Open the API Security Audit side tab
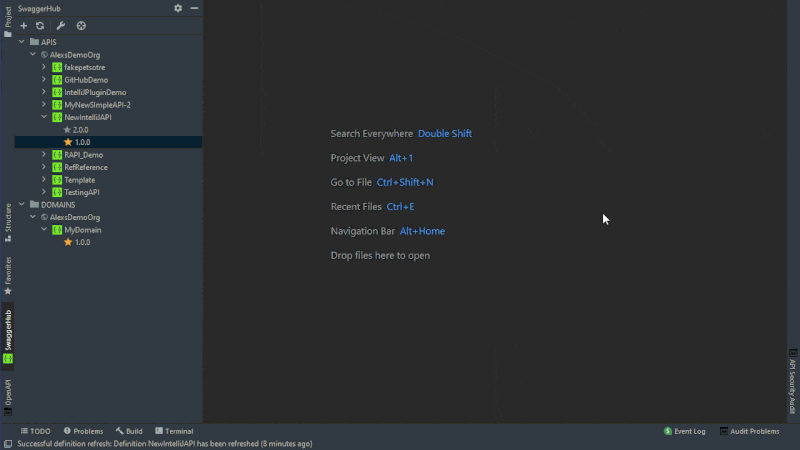 click(x=792, y=382)
